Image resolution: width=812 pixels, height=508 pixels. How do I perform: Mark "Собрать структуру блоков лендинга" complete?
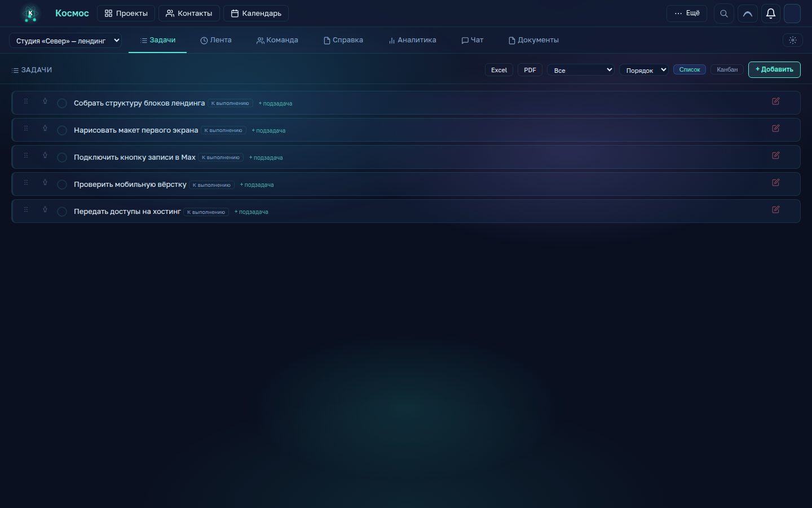point(62,103)
